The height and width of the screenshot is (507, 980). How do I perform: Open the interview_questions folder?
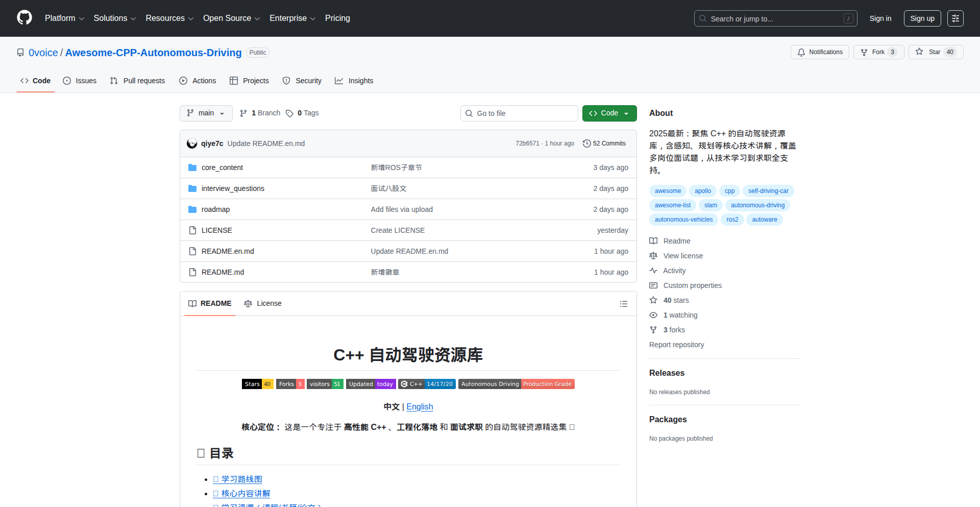click(x=233, y=188)
